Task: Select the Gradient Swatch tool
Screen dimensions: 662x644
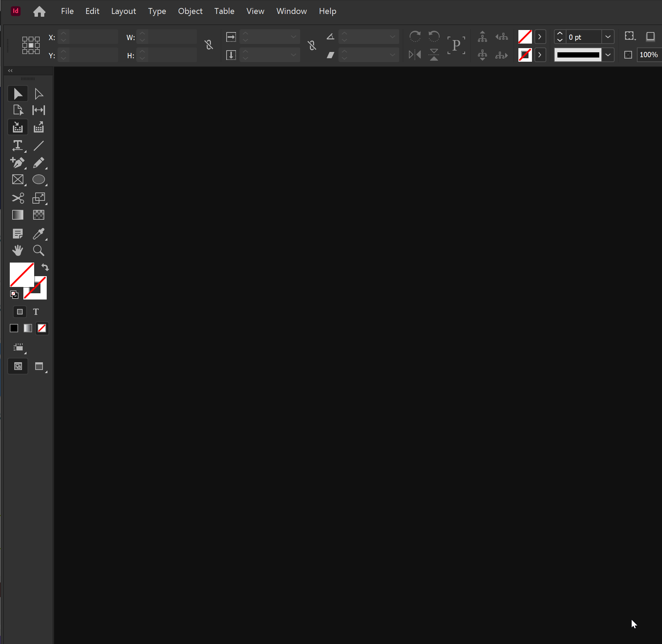Action: click(x=18, y=215)
